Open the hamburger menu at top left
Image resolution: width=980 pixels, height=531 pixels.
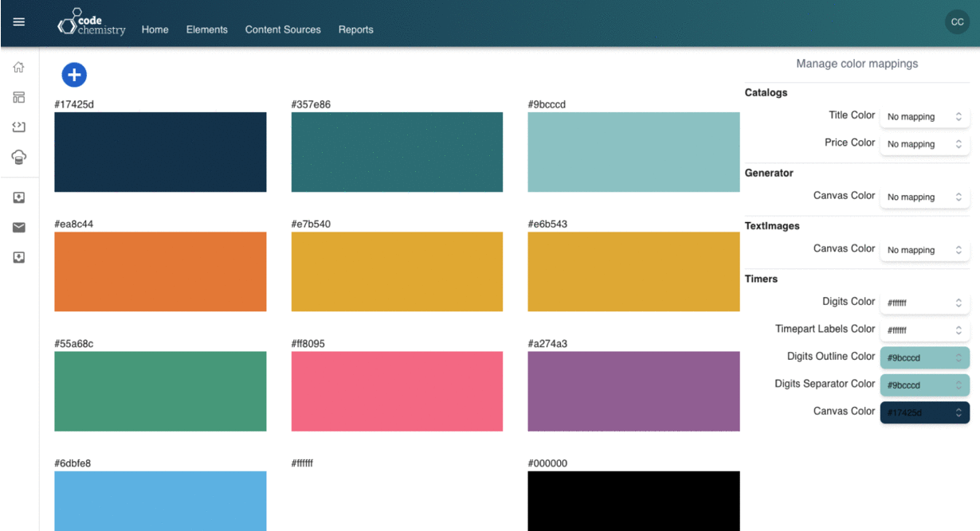(x=18, y=22)
